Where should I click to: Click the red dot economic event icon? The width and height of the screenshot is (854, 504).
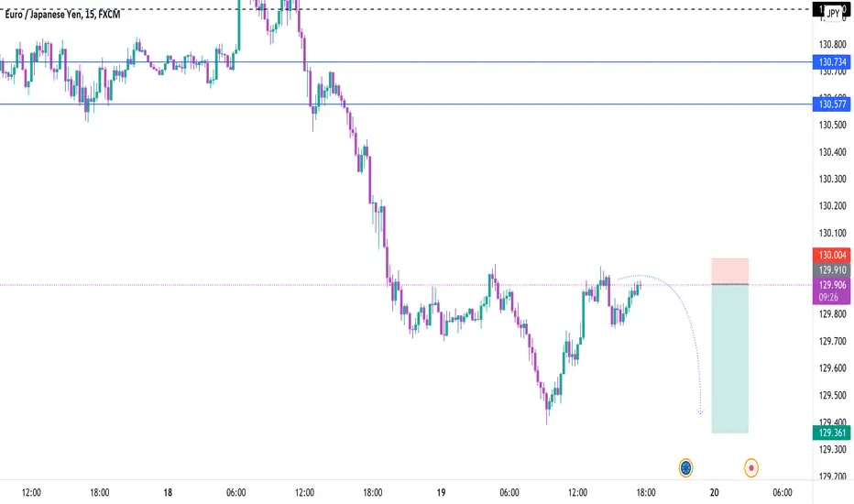pos(751,467)
